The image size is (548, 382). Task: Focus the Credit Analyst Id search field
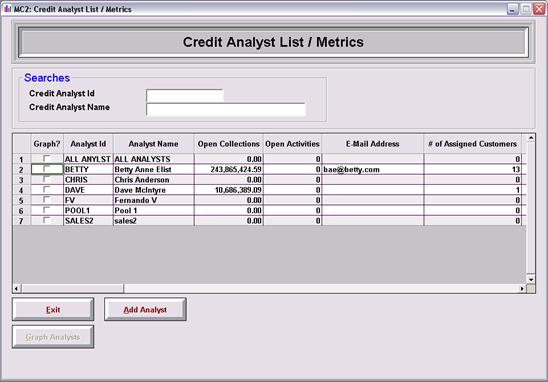(x=185, y=95)
